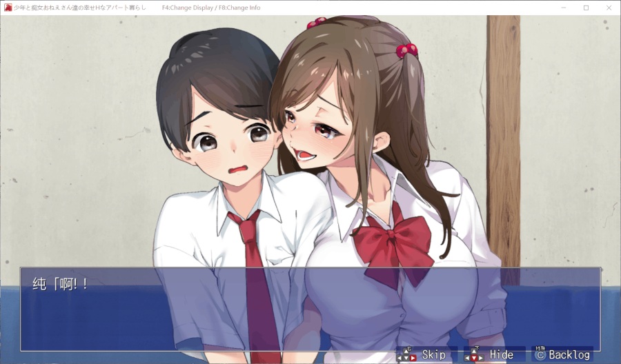Minimize the game window
Image resolution: width=621 pixels, height=364 pixels.
564,8
